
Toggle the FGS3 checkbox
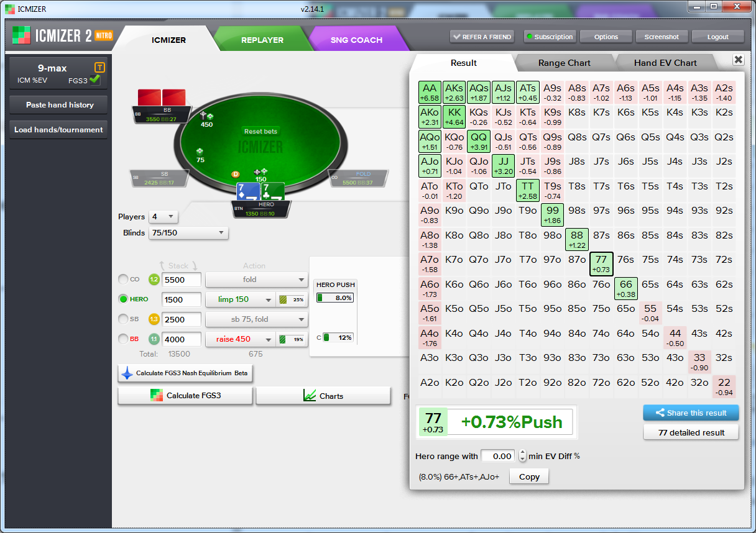pyautogui.click(x=94, y=80)
